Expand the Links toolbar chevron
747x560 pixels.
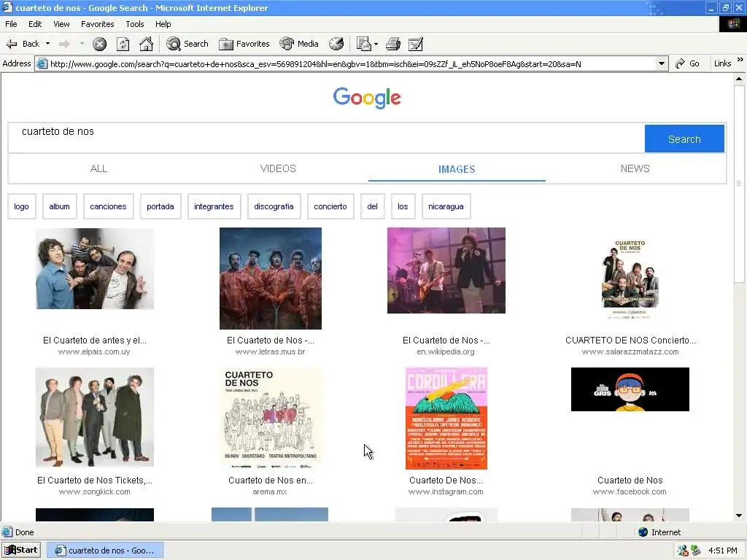click(740, 60)
